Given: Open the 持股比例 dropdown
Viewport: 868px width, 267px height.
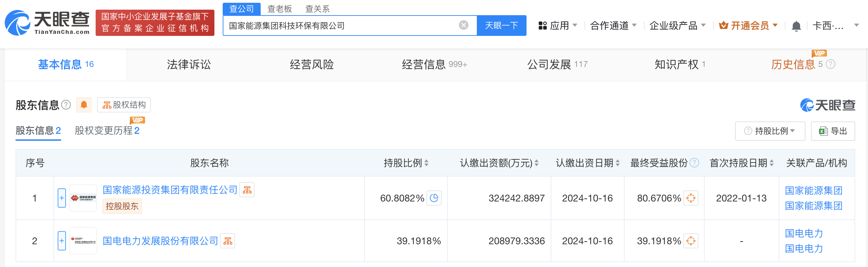Looking at the screenshot, I should coord(770,131).
